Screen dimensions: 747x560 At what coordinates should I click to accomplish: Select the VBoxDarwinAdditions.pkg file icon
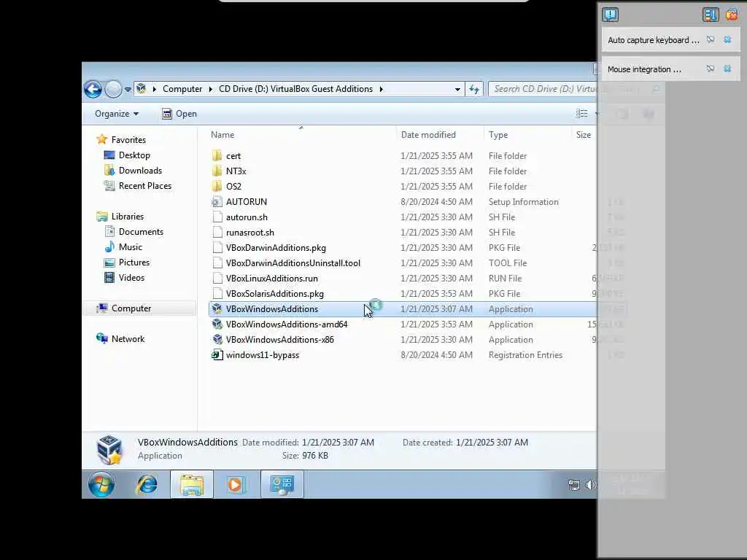coord(217,248)
